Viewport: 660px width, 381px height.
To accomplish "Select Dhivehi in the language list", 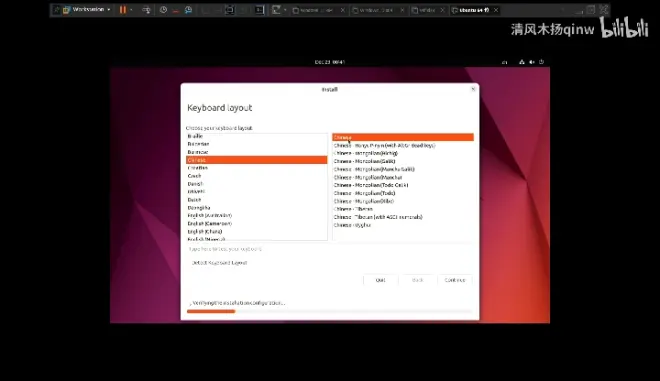I will (256, 192).
